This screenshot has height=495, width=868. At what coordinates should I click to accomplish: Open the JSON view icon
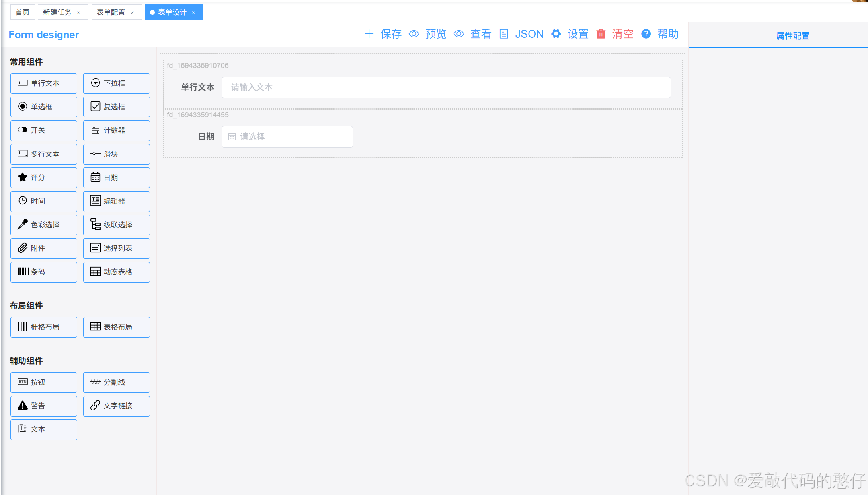coord(504,34)
